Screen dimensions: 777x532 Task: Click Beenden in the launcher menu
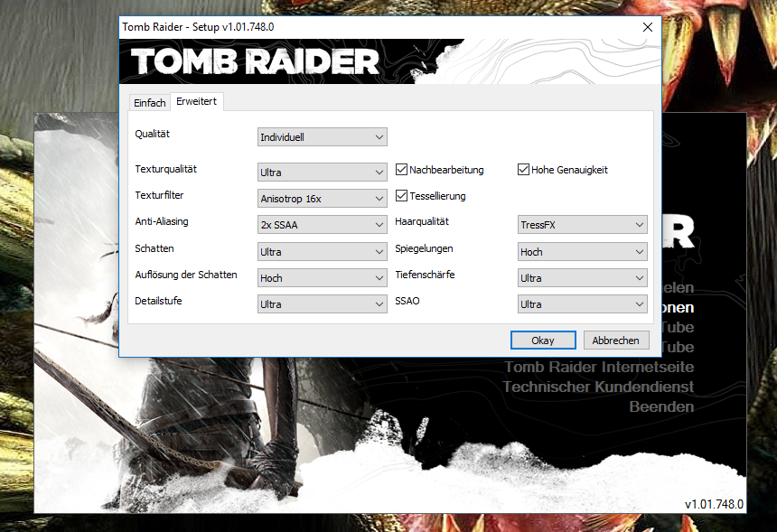pyautogui.click(x=661, y=406)
